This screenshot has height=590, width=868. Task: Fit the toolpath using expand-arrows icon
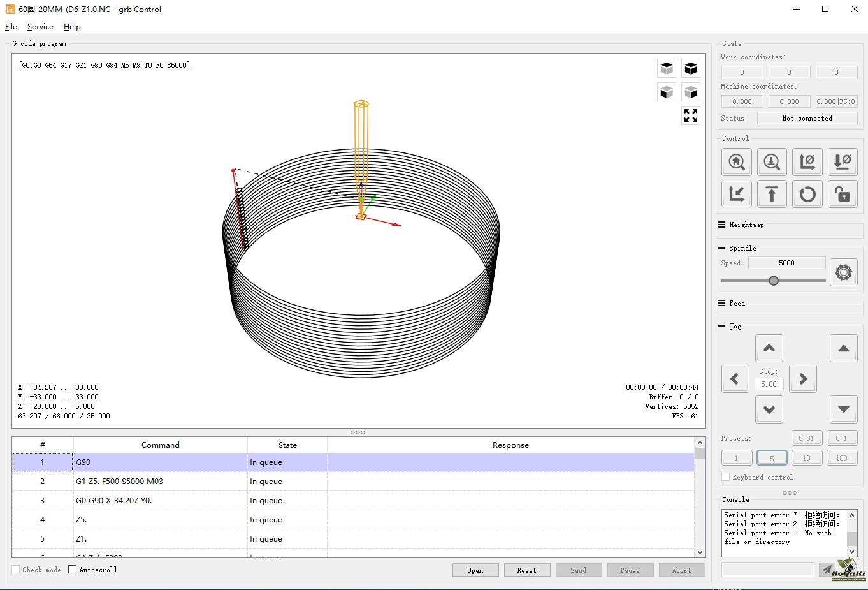pyautogui.click(x=691, y=115)
